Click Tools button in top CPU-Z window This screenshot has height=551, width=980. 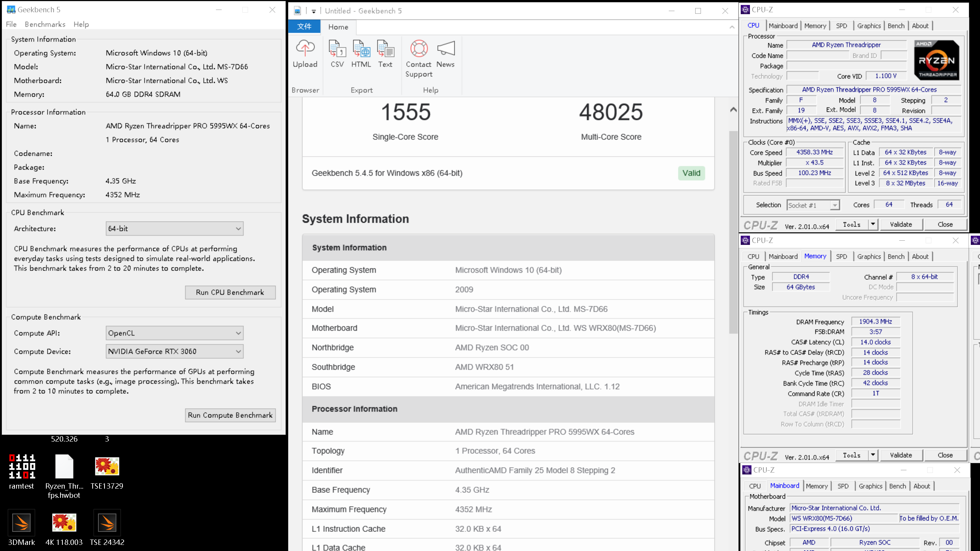852,225
